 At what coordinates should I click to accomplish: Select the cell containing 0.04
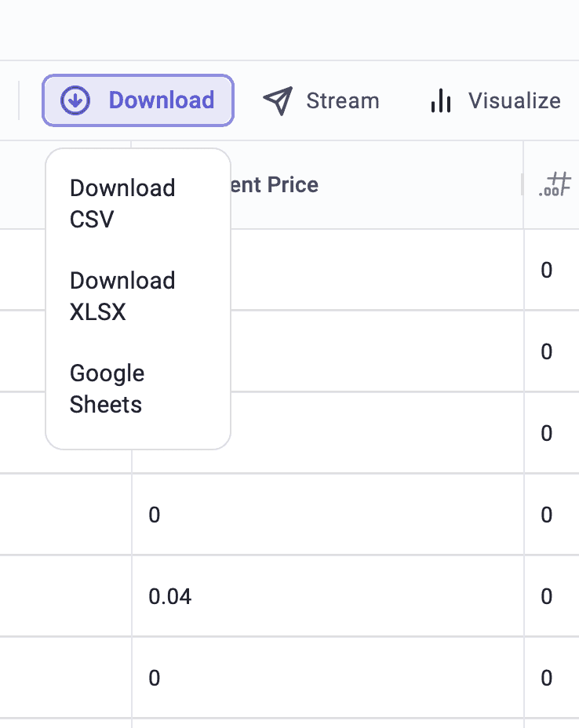328,596
